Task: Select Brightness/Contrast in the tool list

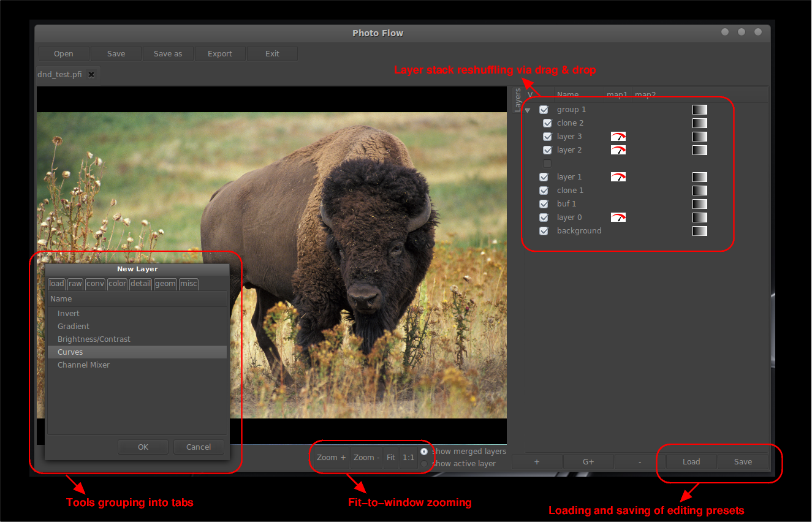Action: pyautogui.click(x=137, y=339)
